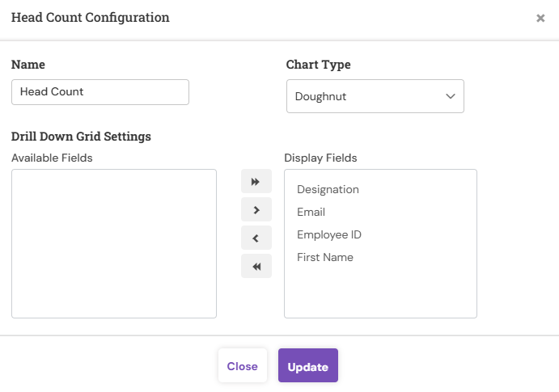Select Employee ID in Display Fields

point(329,235)
